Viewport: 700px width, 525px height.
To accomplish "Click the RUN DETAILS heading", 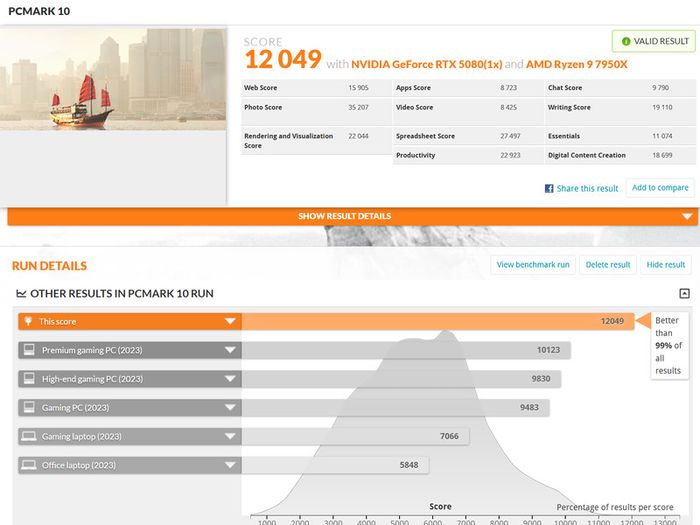I will coord(50,266).
